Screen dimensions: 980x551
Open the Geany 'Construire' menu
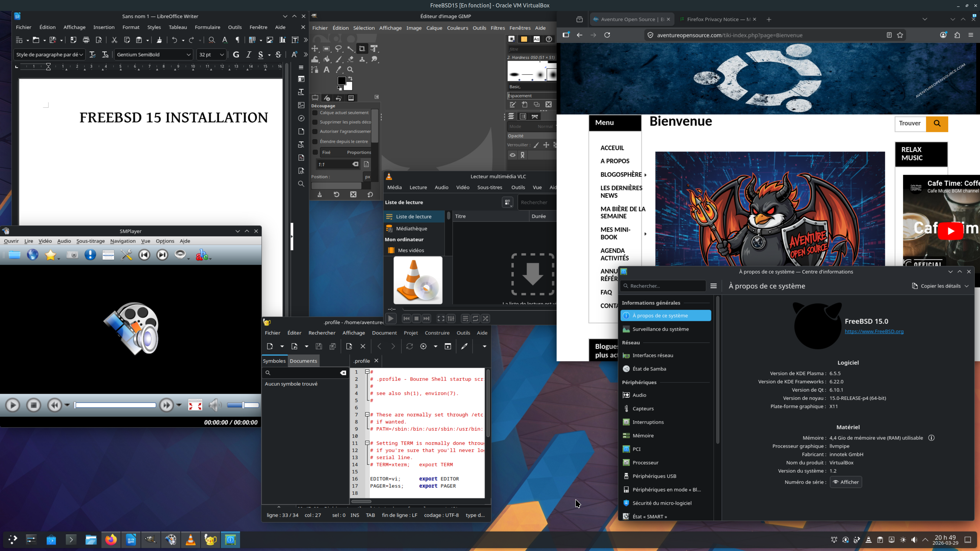click(x=437, y=333)
